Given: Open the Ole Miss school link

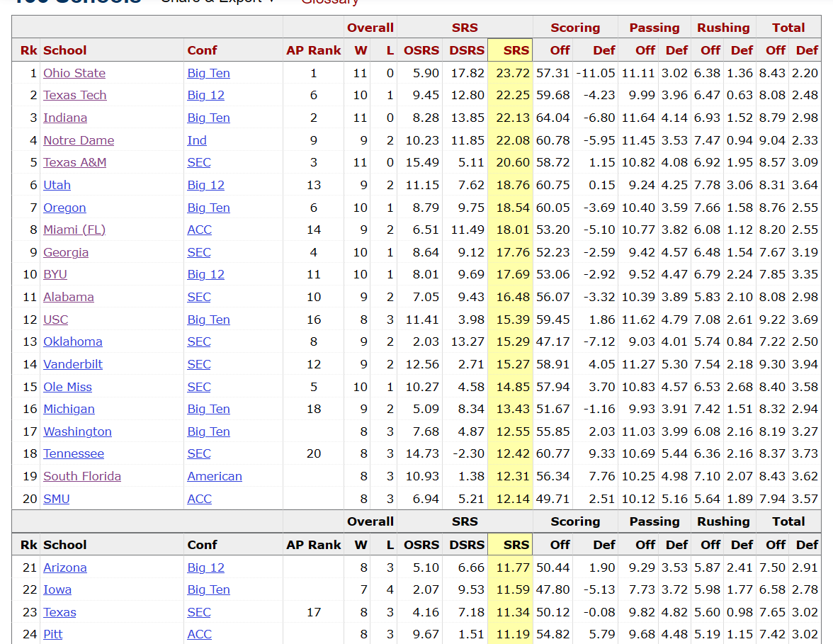Looking at the screenshot, I should pyautogui.click(x=67, y=387).
